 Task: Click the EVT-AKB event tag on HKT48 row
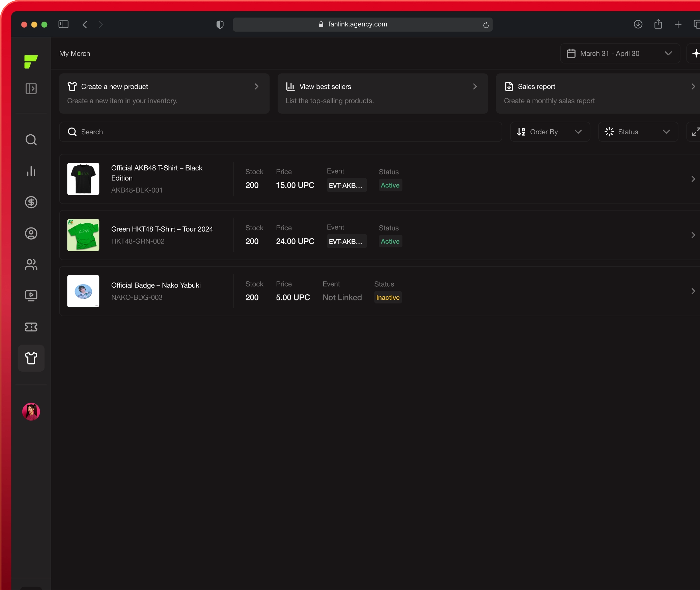point(346,241)
